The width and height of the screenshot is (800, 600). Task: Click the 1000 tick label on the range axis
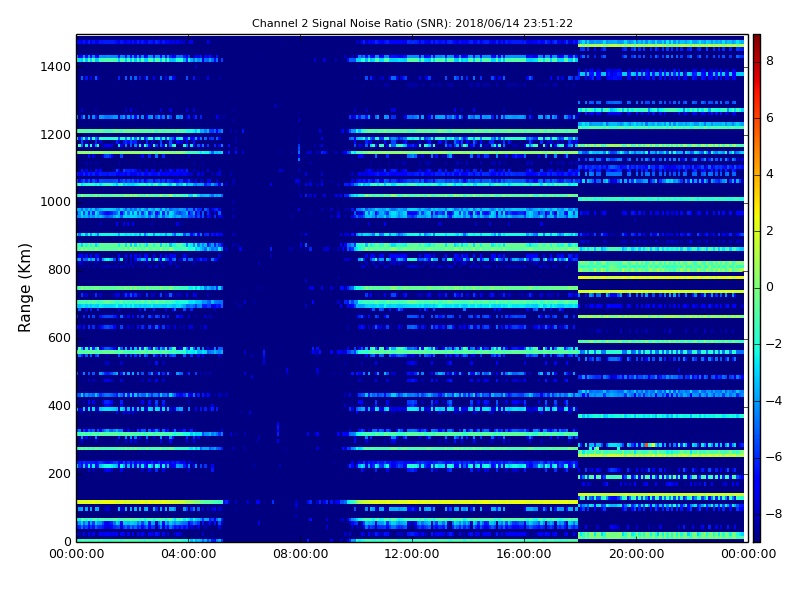(x=56, y=202)
